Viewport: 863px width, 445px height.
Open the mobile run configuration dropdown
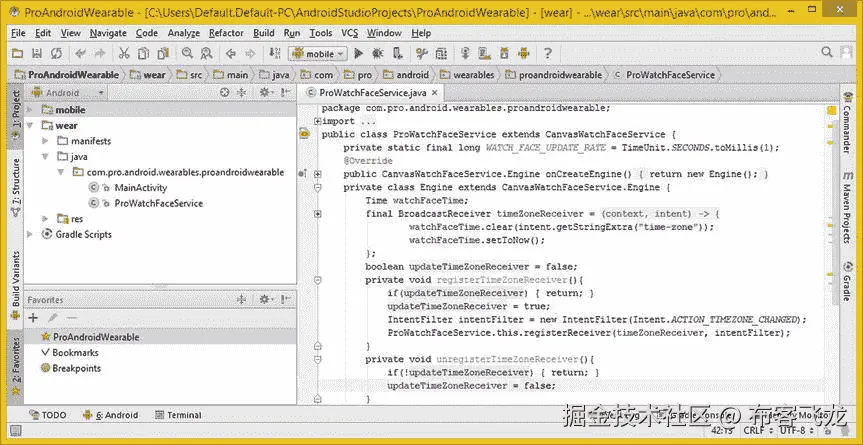[318, 54]
